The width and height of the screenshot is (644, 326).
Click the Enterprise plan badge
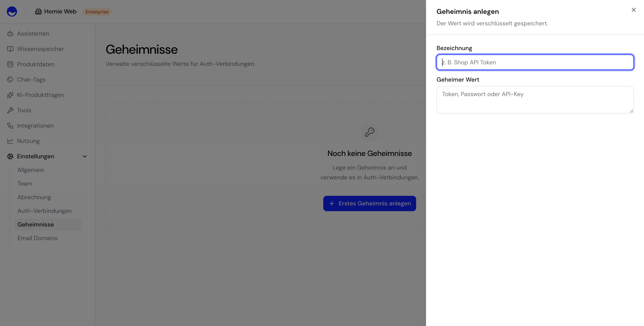pyautogui.click(x=97, y=12)
